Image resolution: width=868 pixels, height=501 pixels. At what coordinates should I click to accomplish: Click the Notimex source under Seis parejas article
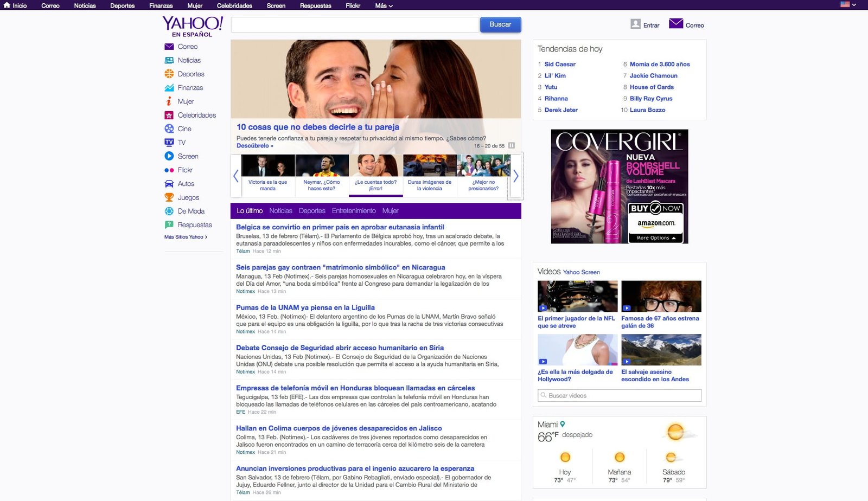point(245,291)
